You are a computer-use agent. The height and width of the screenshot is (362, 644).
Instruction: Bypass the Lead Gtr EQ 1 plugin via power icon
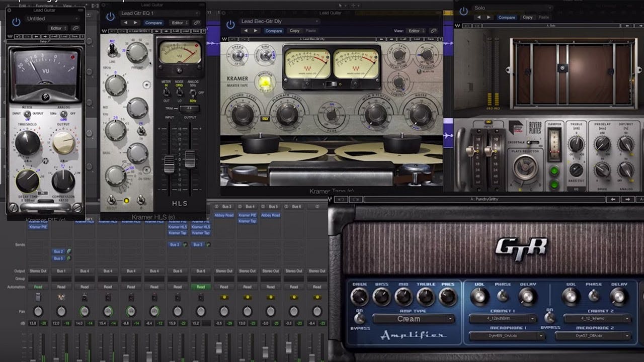110,17
